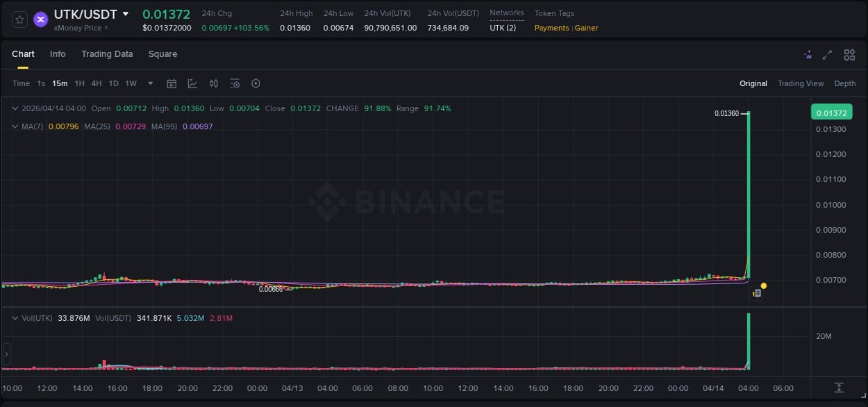This screenshot has height=407, width=868.
Task: Click the candlestick chart type icon
Action: pyautogui.click(x=214, y=83)
